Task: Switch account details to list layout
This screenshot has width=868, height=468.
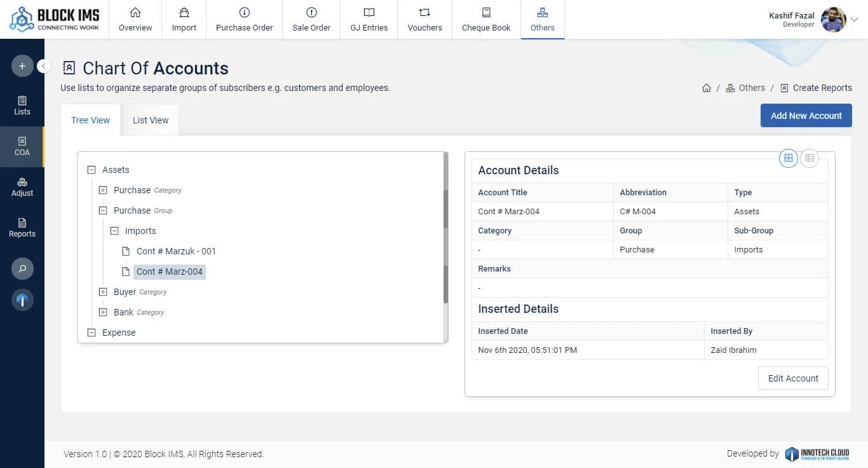Action: point(809,158)
